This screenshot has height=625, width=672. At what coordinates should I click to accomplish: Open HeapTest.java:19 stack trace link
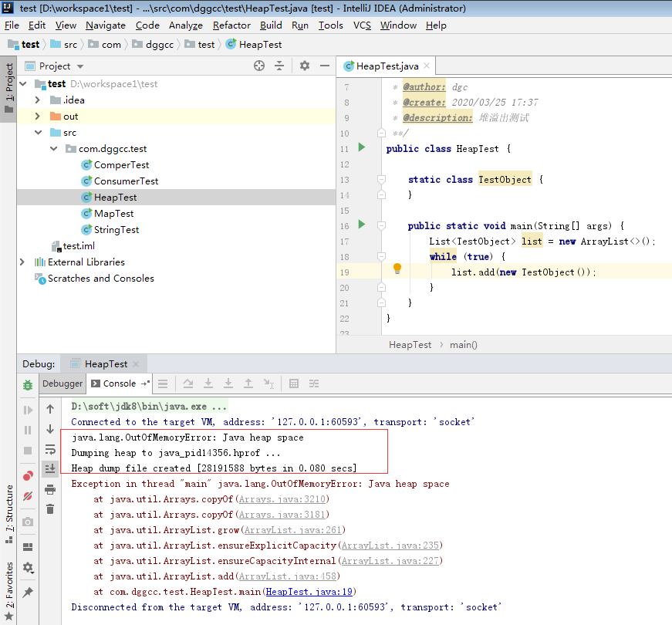coord(309,592)
